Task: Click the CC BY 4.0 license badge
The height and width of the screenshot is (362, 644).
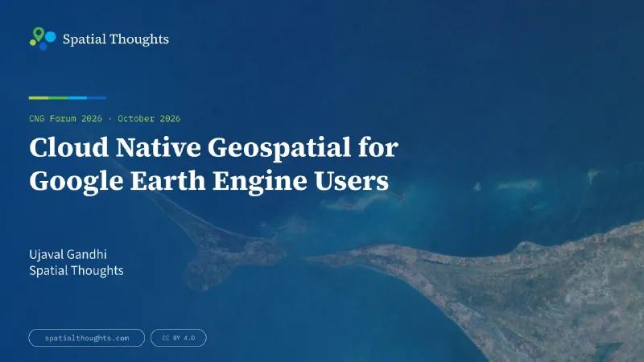Action: [178, 338]
